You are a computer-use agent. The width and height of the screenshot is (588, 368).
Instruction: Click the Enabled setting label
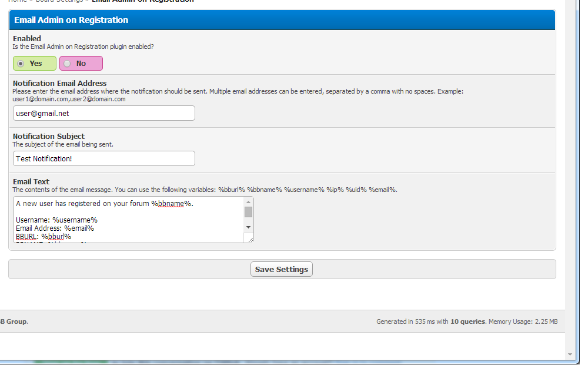pyautogui.click(x=27, y=39)
